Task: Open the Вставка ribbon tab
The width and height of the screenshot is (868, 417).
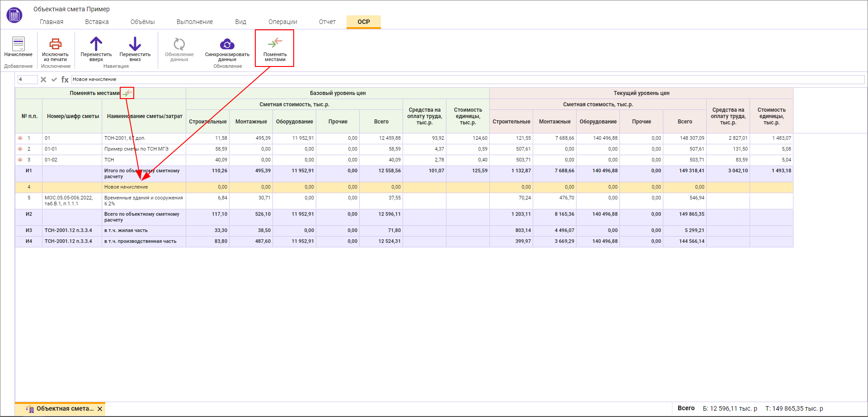Action: pos(97,22)
